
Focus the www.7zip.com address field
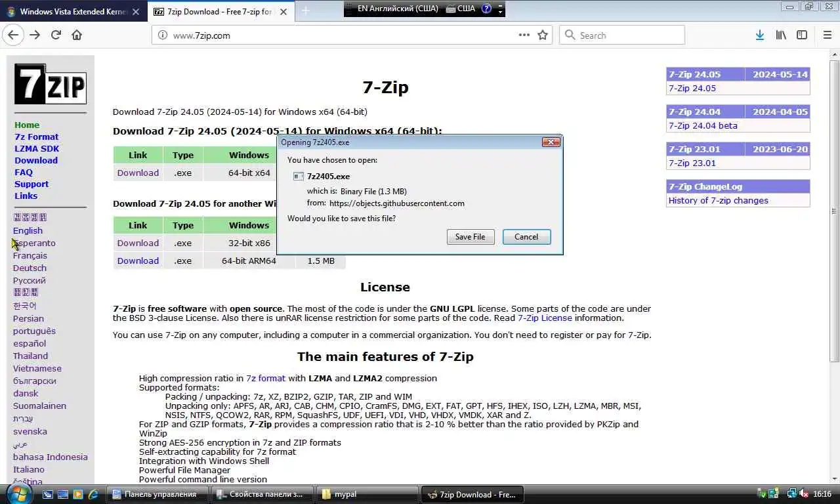pyautogui.click(x=341, y=35)
